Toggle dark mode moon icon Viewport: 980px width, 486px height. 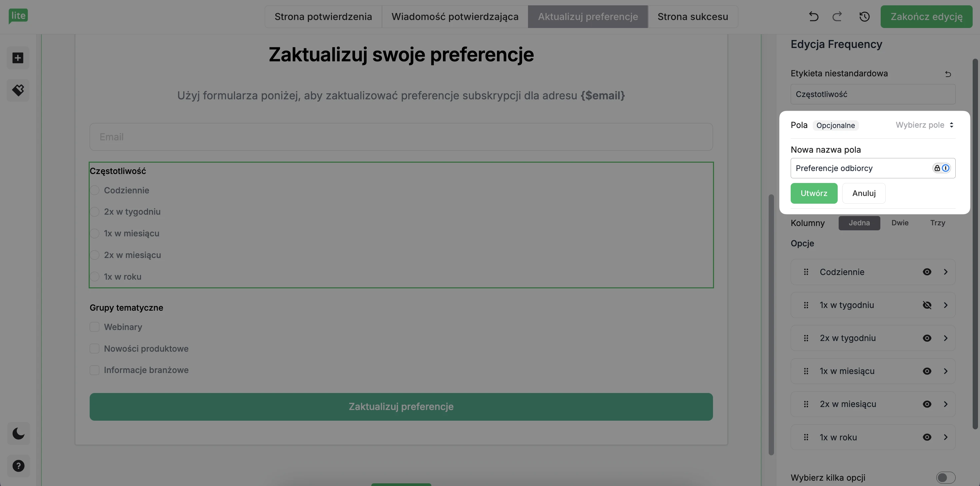coord(18,433)
